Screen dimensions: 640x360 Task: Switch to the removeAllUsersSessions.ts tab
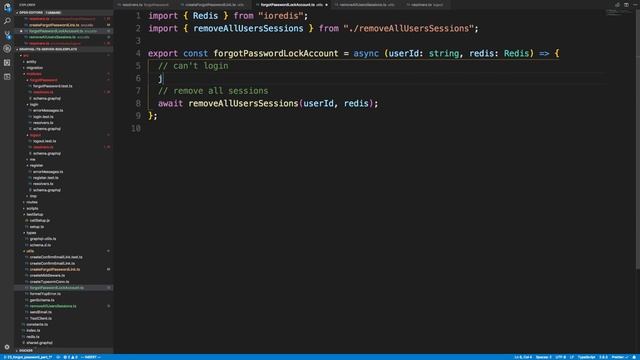(x=367, y=5)
